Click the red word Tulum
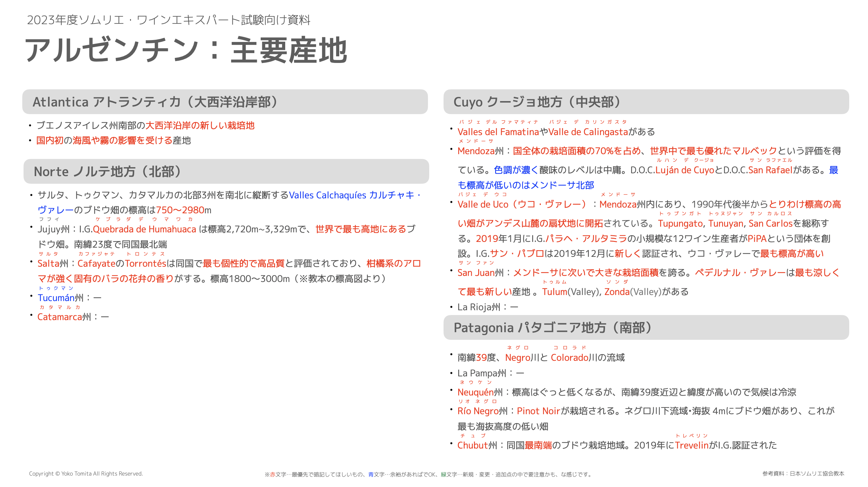Screen dimensions: 868x487 (555, 292)
